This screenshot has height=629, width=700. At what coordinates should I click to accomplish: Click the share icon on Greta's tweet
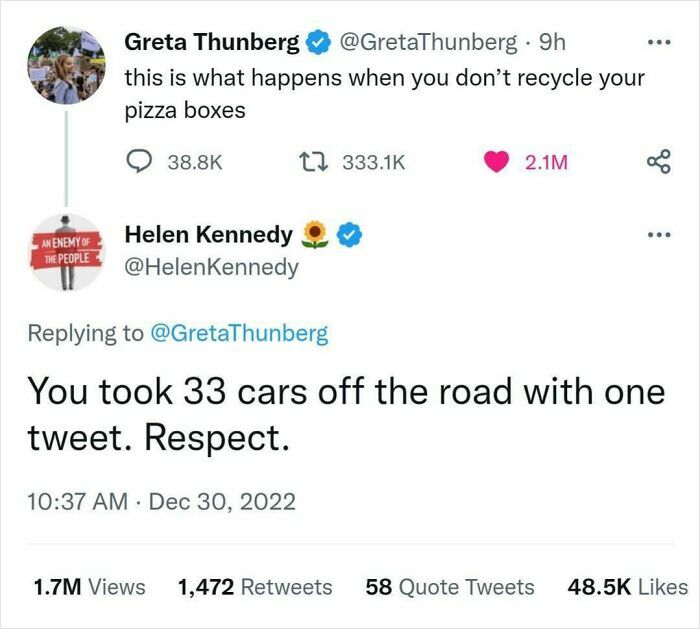coord(657,162)
